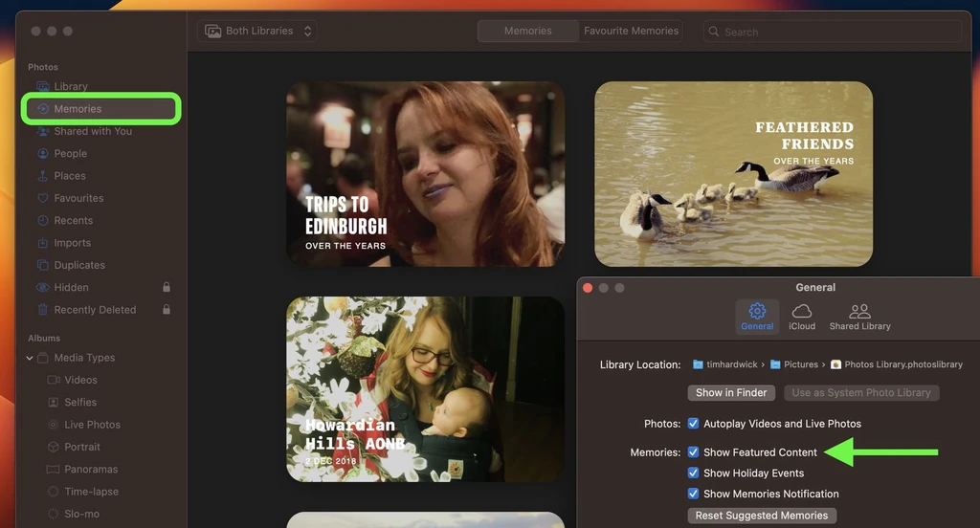Select the Live Photos album icon

click(x=54, y=425)
